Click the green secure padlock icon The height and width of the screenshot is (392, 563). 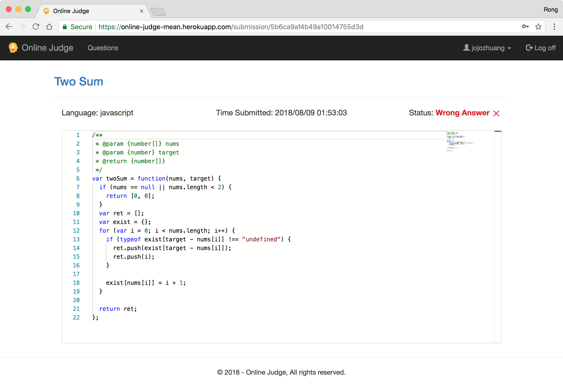(65, 27)
